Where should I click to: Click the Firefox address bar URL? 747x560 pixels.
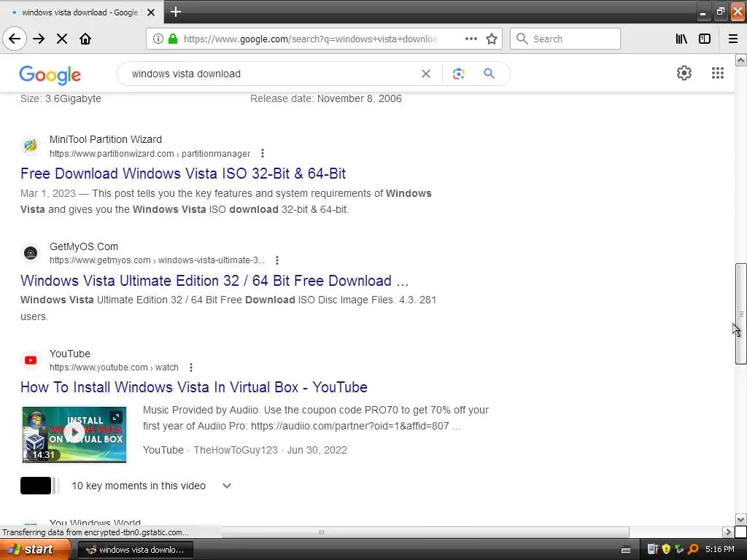(309, 39)
